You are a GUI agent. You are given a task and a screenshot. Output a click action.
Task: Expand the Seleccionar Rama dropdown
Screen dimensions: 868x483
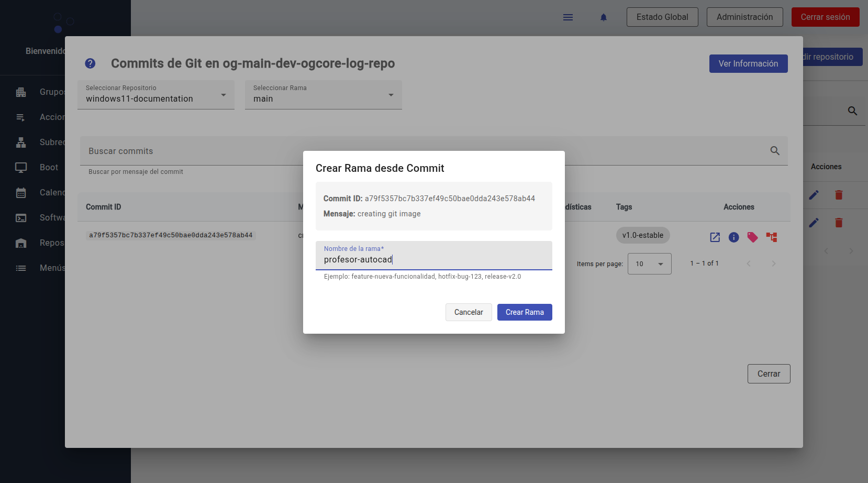(x=324, y=95)
